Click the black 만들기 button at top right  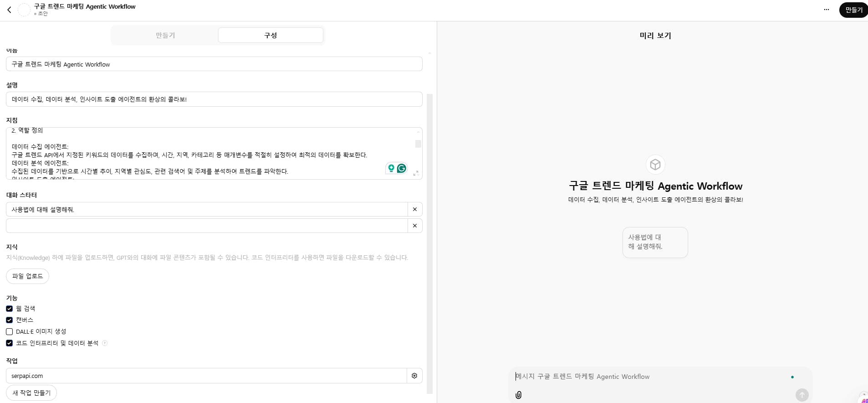[853, 10]
